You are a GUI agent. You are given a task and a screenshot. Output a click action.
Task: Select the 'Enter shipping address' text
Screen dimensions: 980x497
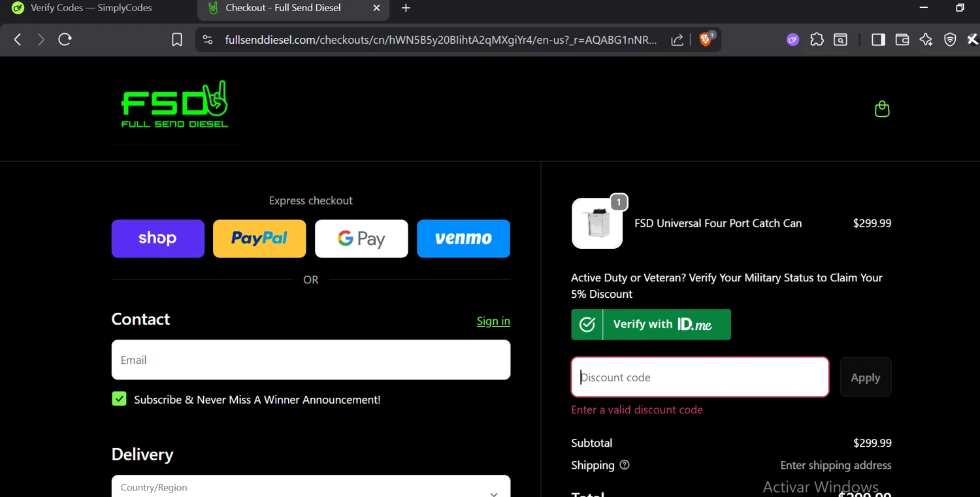pyautogui.click(x=836, y=465)
